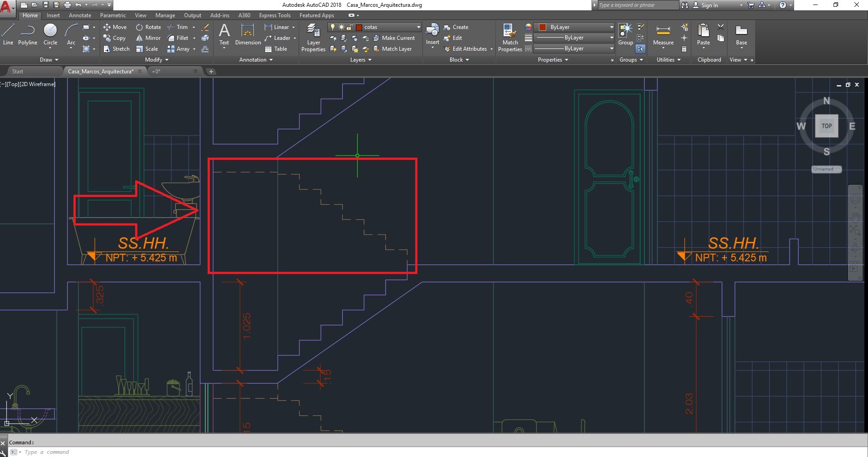Screen dimensions: 868x457
Task: Click the [2D Wireframe] visual style control
Action: 38,84
